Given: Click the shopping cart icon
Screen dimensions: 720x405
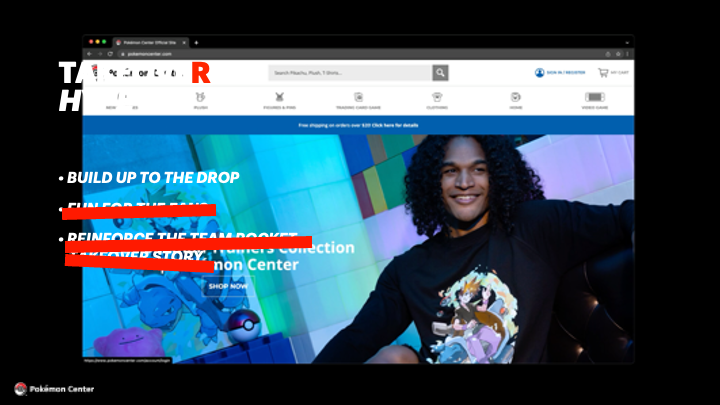Looking at the screenshot, I should pyautogui.click(x=603, y=73).
